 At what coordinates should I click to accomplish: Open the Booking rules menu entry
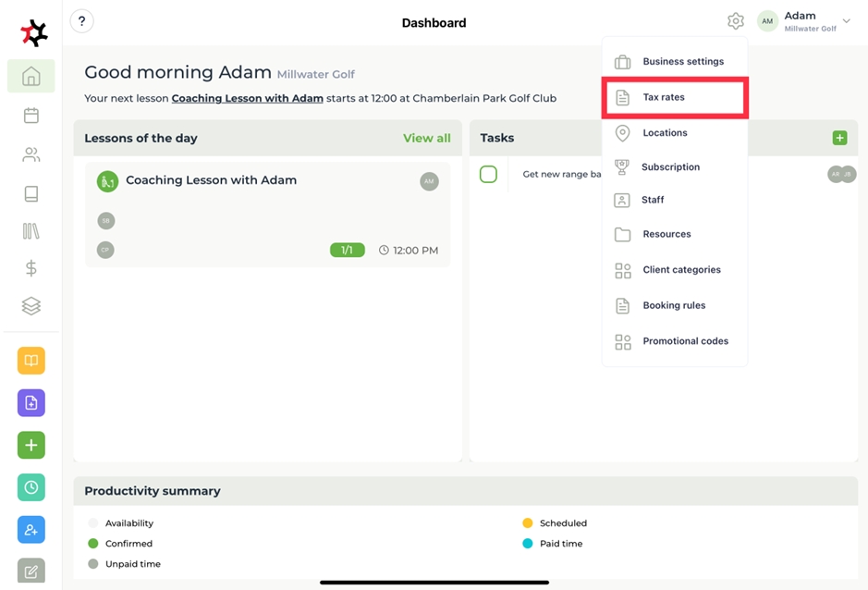pos(674,305)
